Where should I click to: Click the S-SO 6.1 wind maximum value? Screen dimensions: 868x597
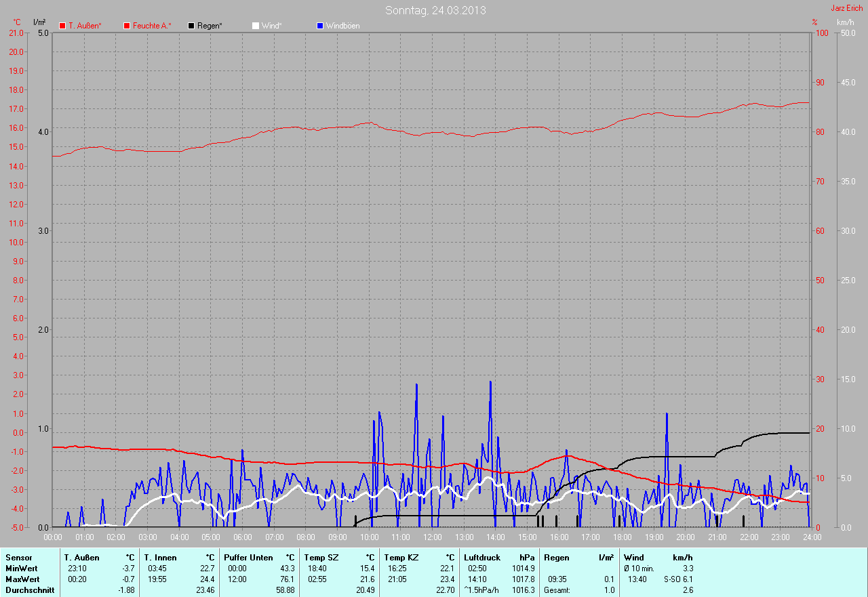678,579
